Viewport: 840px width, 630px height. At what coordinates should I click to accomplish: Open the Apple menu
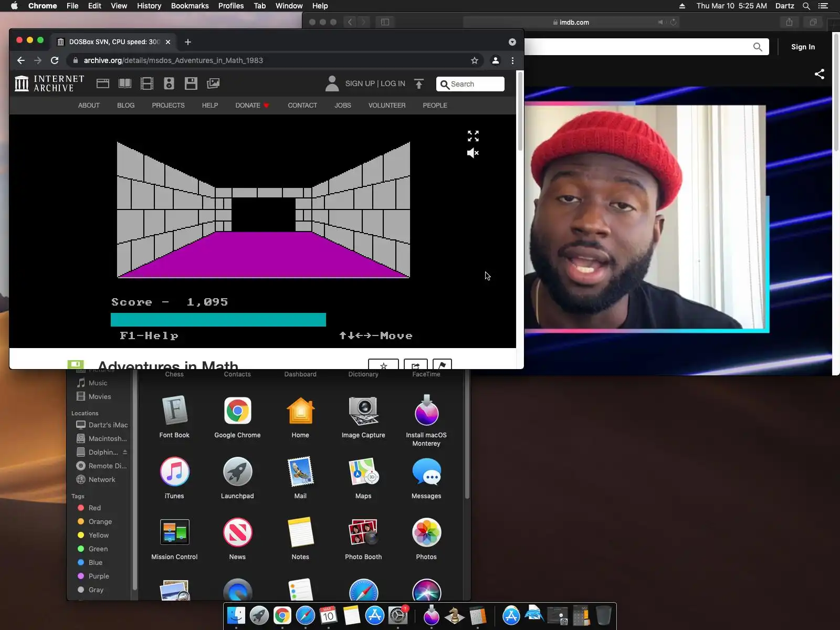(x=14, y=6)
